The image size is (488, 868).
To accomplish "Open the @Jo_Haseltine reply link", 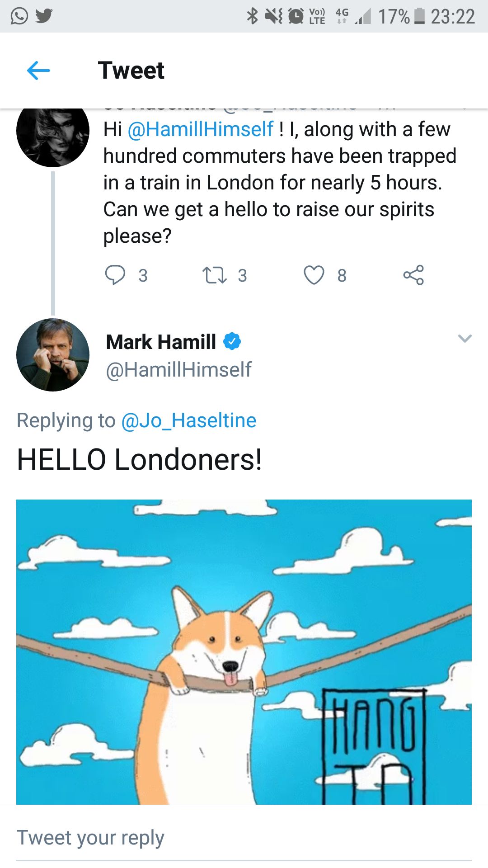I will click(x=188, y=420).
